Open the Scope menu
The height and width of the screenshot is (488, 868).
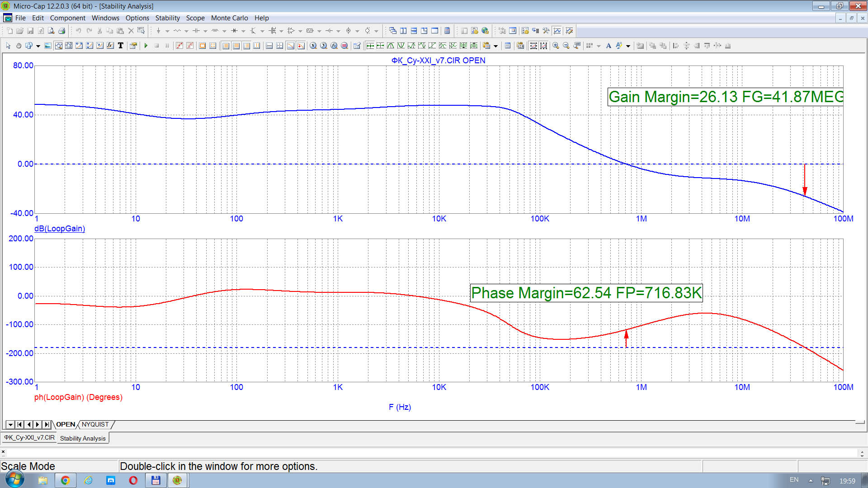(x=195, y=18)
